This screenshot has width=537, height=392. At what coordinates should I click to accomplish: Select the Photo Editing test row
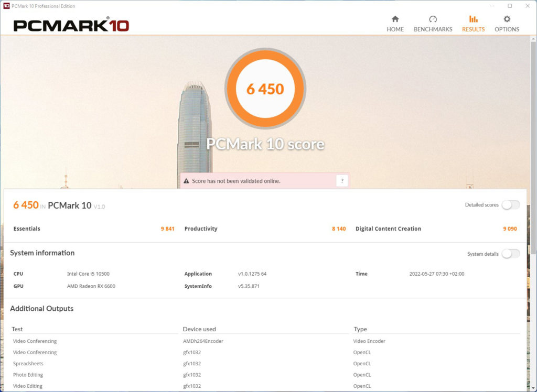coord(28,375)
